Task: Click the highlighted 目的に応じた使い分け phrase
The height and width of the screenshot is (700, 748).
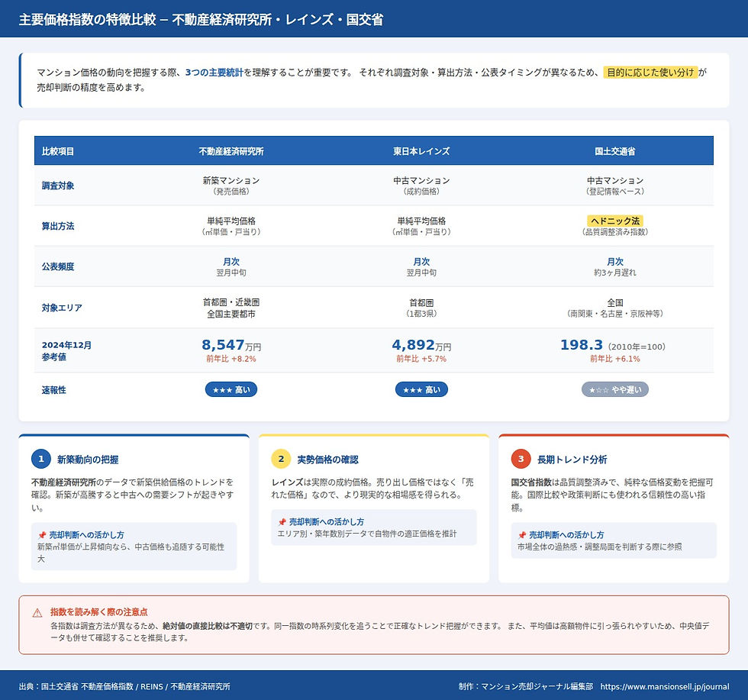Action: click(650, 72)
